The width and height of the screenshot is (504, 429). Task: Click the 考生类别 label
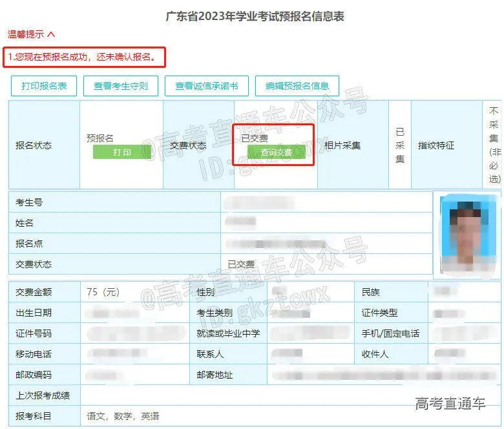point(215,313)
